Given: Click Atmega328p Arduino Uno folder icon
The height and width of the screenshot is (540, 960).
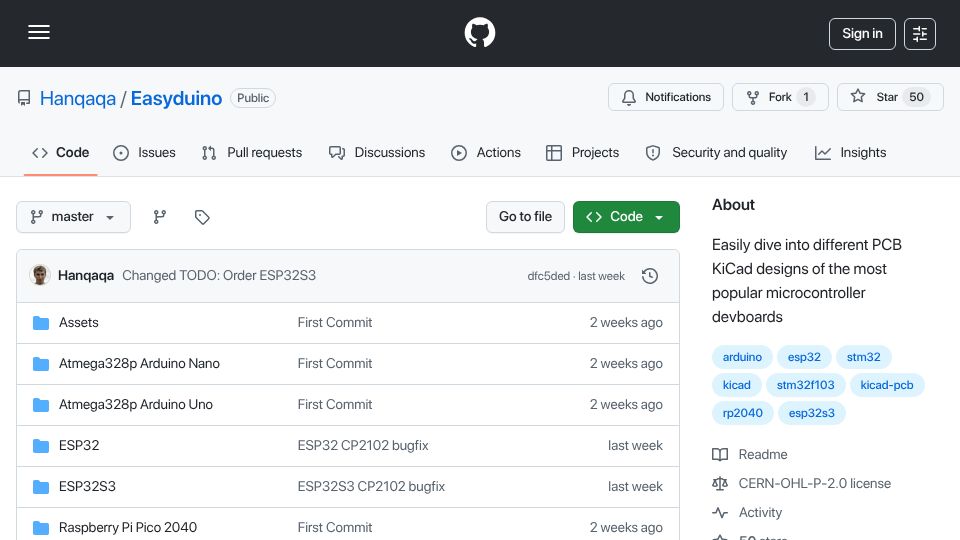Looking at the screenshot, I should coord(41,405).
